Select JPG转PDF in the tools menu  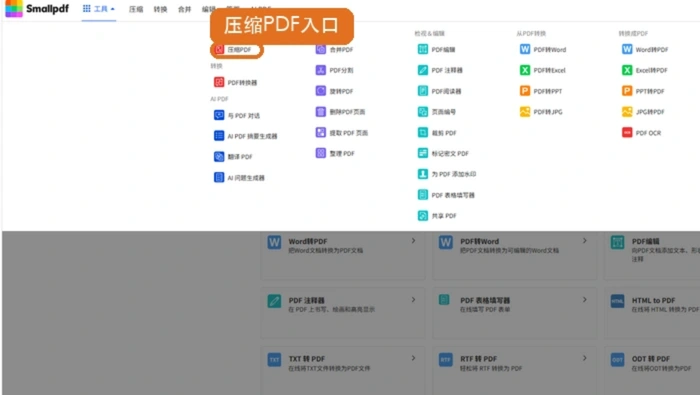coord(643,112)
